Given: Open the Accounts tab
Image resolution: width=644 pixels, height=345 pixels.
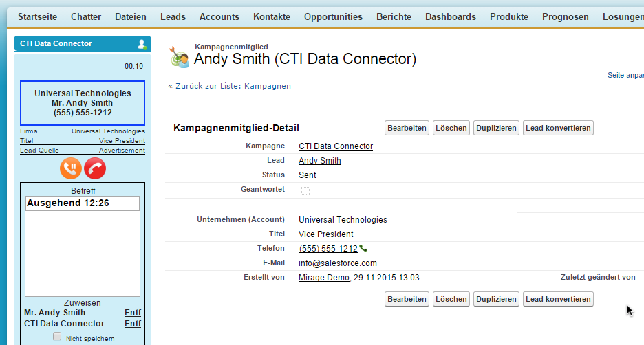Looking at the screenshot, I should coord(219,16).
